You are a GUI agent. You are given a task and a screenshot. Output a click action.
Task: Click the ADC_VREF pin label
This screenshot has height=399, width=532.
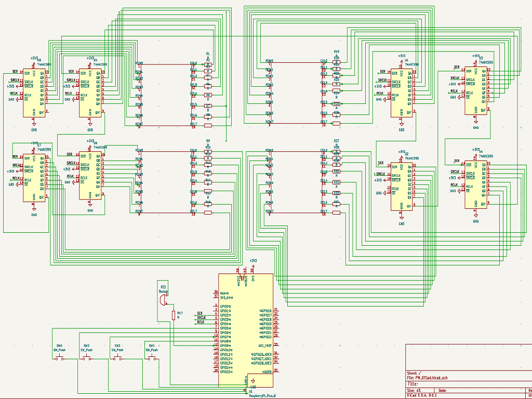point(265,345)
